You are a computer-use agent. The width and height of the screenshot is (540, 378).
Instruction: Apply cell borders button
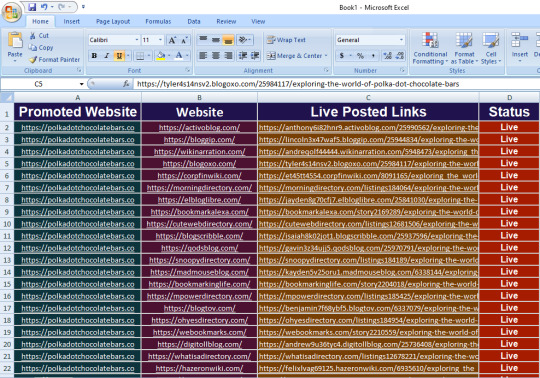[x=140, y=55]
